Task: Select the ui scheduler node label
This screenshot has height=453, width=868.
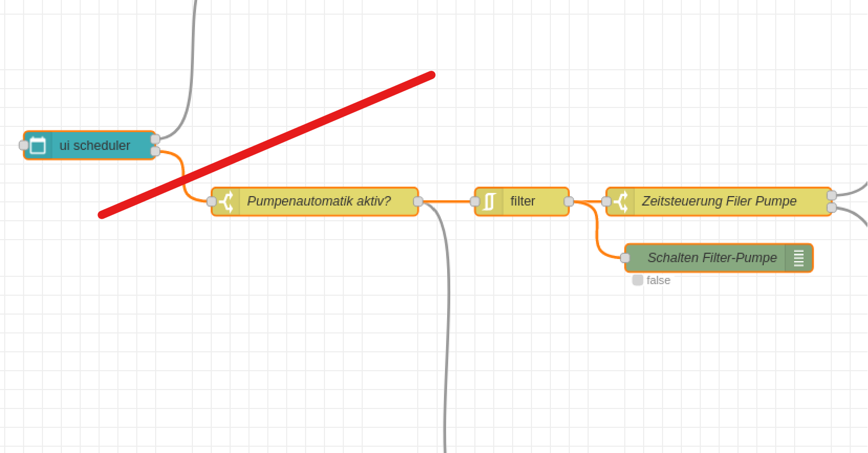Action: pos(94,145)
